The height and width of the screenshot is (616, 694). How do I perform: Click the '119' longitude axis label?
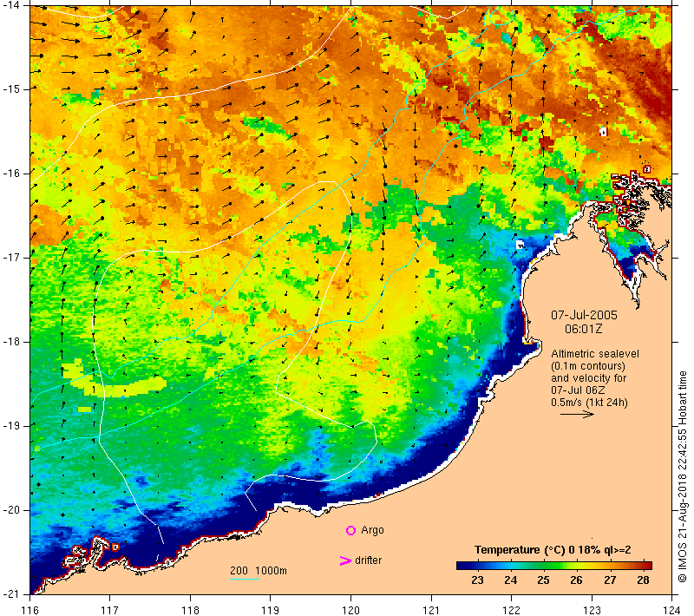(271, 610)
